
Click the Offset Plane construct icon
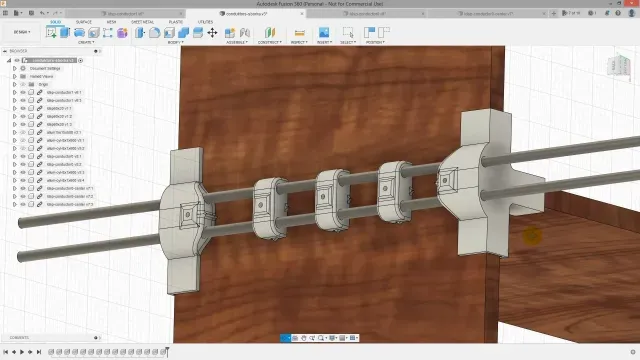point(270,33)
